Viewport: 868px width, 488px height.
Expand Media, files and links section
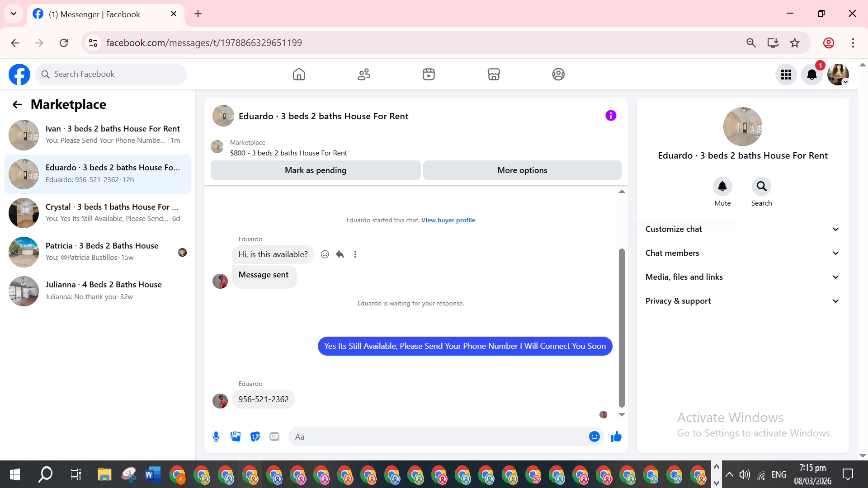[742, 277]
